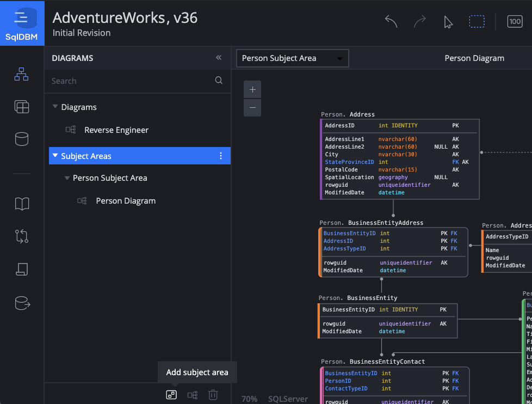Collapse the Subject Areas tree section
This screenshot has width=532, height=404.
(x=55, y=156)
